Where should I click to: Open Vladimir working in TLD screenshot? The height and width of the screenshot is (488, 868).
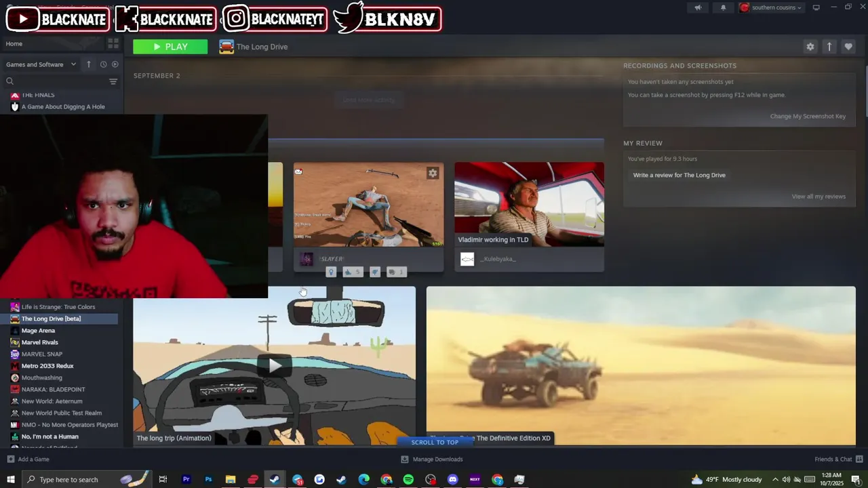529,204
